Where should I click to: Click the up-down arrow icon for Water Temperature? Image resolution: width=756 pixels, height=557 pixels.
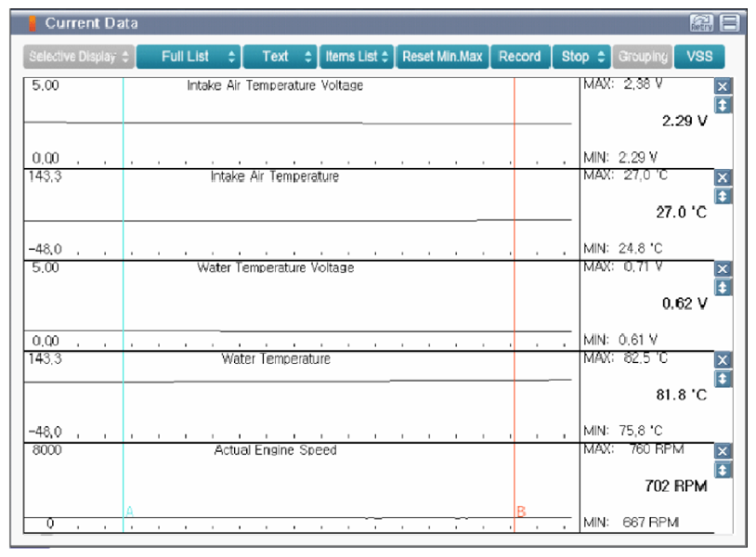point(723,379)
